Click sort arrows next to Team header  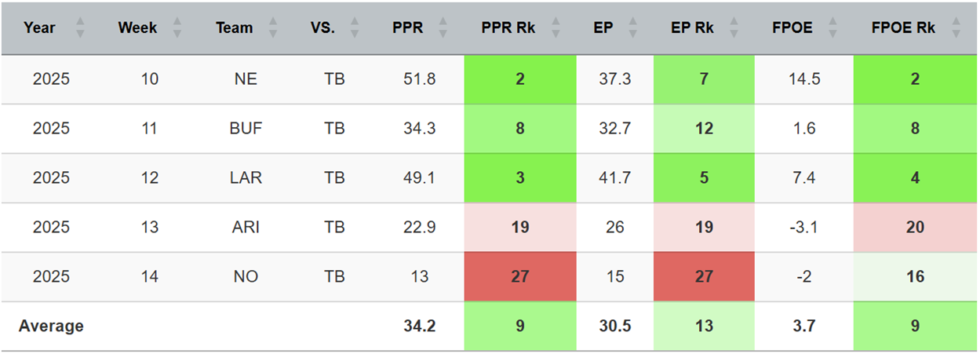(x=272, y=28)
